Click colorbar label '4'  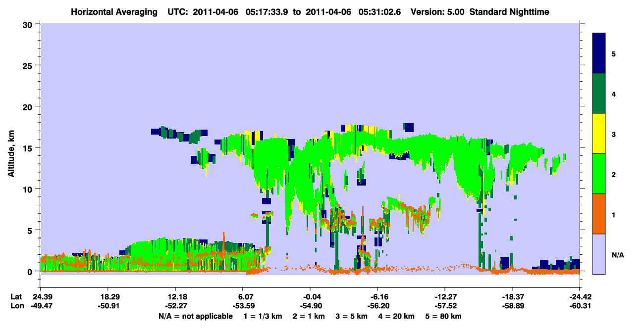point(614,94)
